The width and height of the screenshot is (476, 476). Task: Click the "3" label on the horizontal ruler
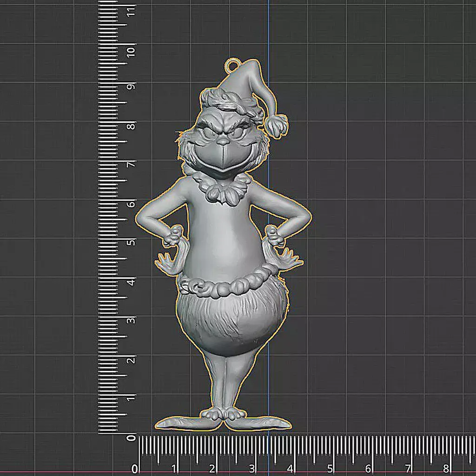coord(252,469)
